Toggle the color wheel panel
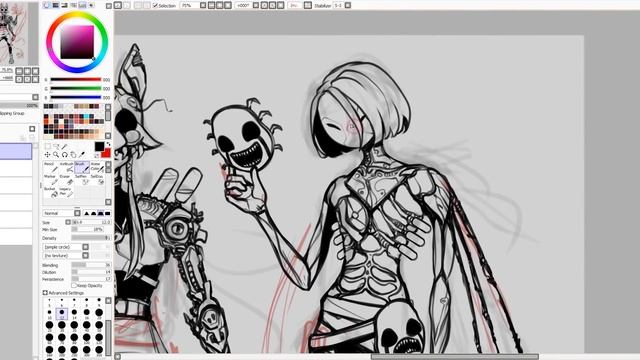Viewport: 640px width, 360px height. click(x=46, y=5)
